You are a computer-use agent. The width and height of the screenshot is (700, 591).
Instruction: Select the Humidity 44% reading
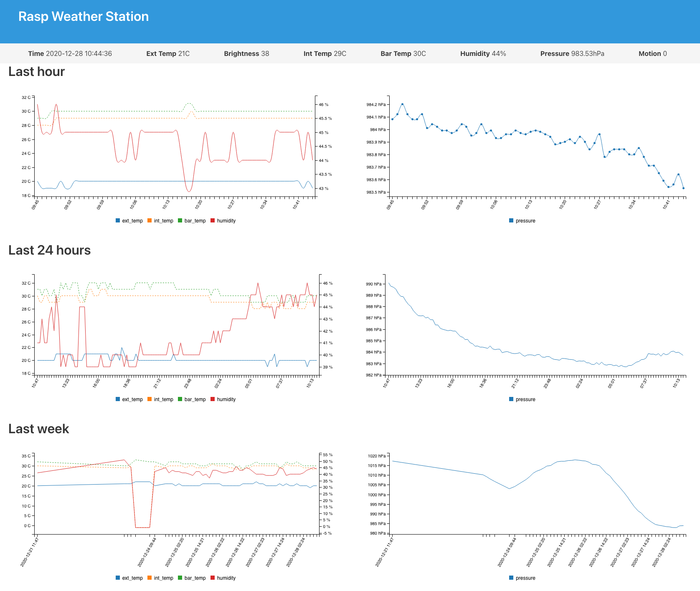click(x=483, y=53)
